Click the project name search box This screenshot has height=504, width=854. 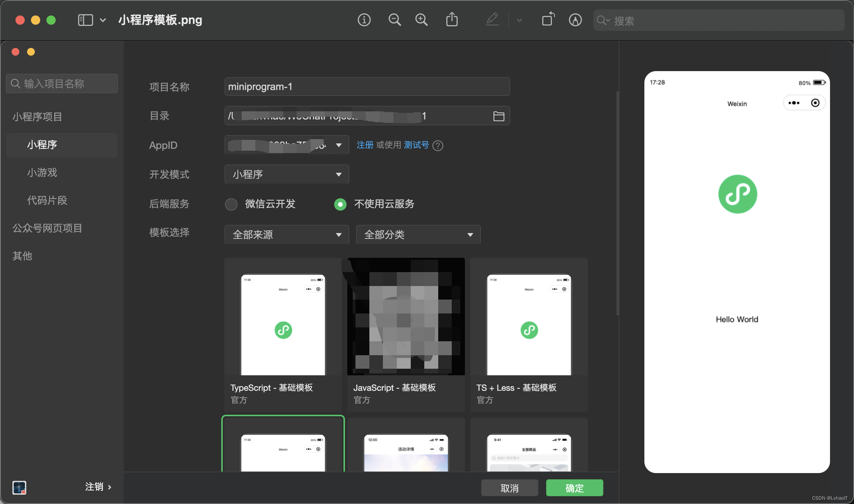pyautogui.click(x=62, y=83)
